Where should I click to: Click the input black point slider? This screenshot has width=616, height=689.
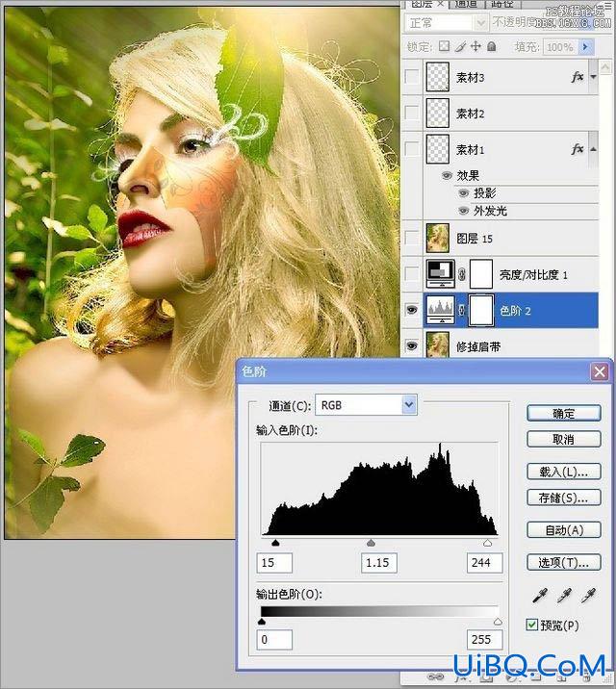click(275, 543)
